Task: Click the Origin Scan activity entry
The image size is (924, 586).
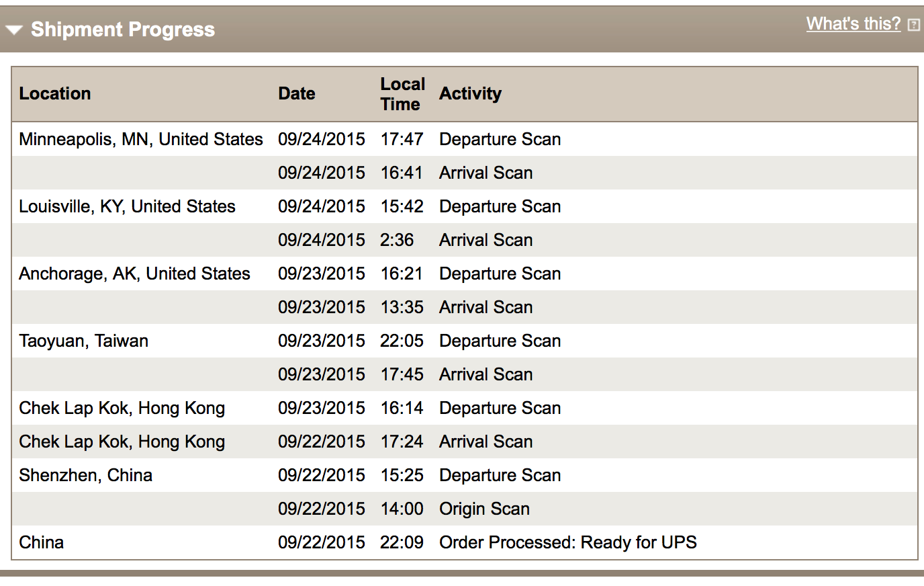Action: click(x=484, y=509)
